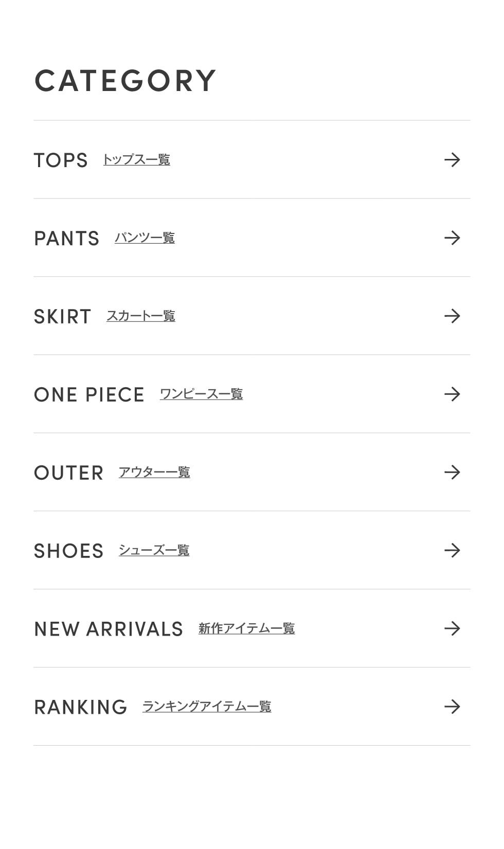Viewport: 504px width, 849px height.
Task: Open 新作アイテム一覧 link
Action: (246, 628)
